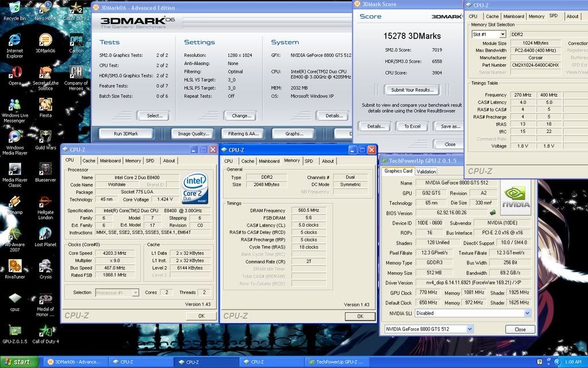Select the RivaTuner desktop icon
Image resolution: width=588 pixels, height=368 pixels.
click(x=14, y=266)
